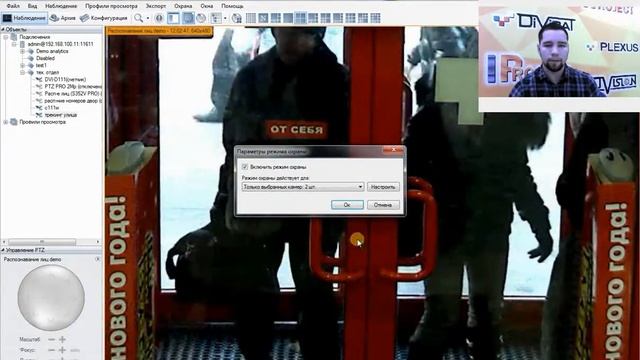Select the Disabled group in tree
Image resolution: width=640 pixels, height=360 pixels.
click(45, 58)
